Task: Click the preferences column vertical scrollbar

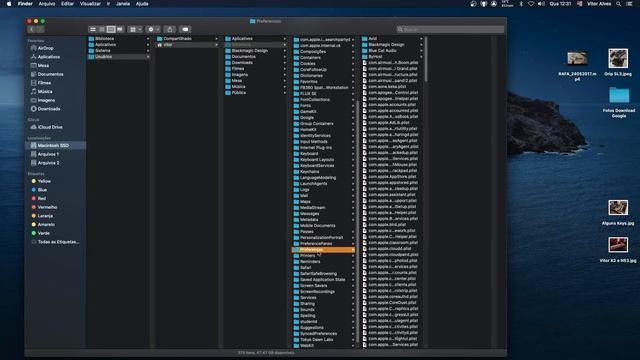Action: tap(426, 59)
